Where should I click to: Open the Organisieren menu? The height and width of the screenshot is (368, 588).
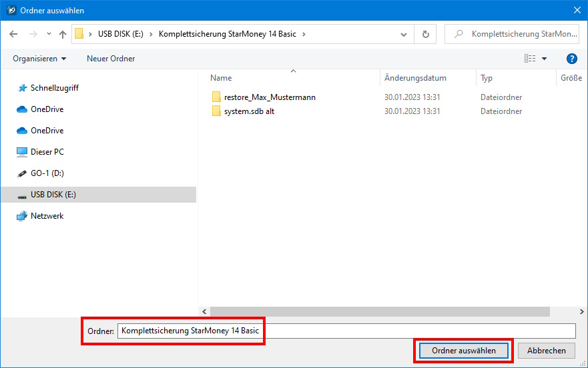pos(39,59)
